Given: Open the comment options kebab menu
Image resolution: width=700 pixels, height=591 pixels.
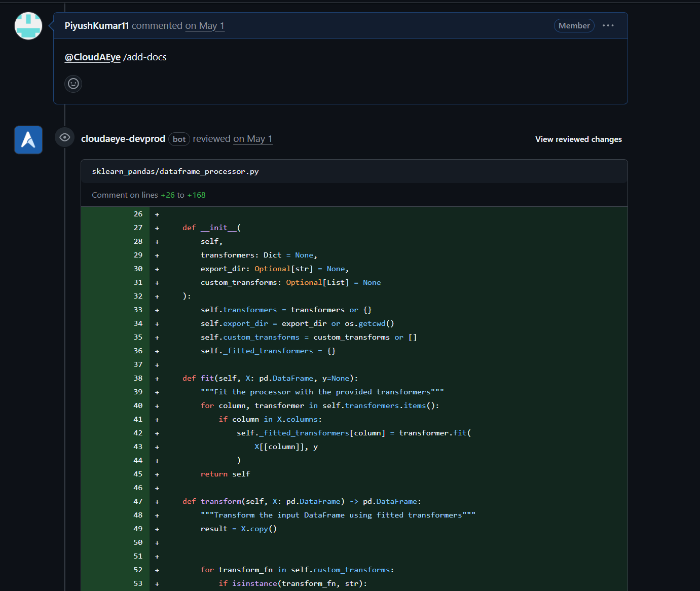Looking at the screenshot, I should pyautogui.click(x=608, y=25).
